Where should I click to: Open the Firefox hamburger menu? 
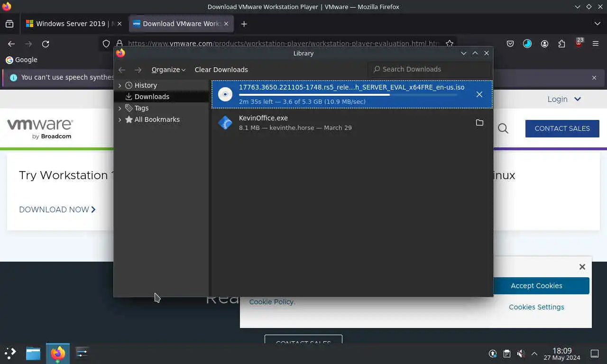pos(596,44)
